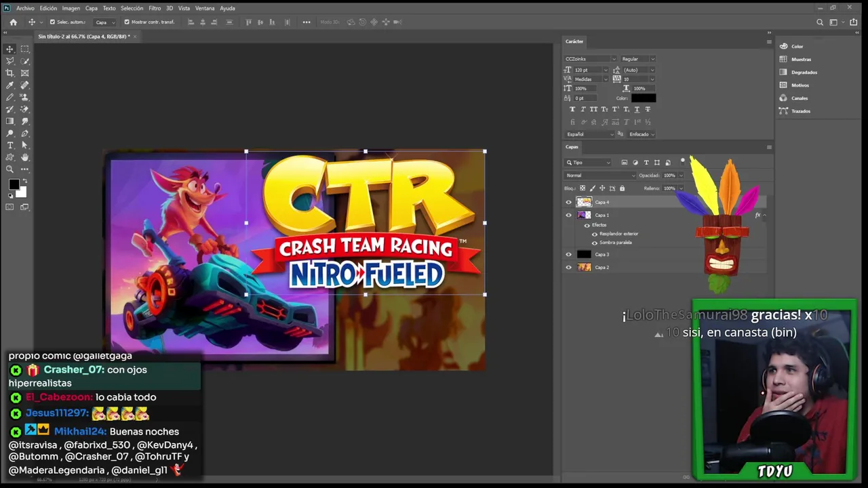Select the Eraser tool
Viewport: 868px width, 488px height.
coord(25,109)
